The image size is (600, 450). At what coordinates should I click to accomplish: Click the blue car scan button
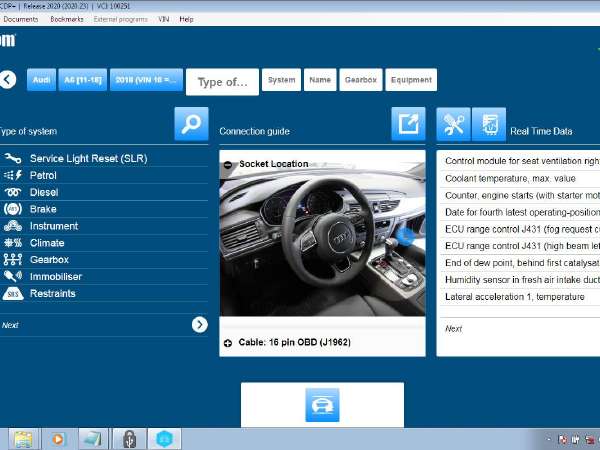click(x=322, y=405)
